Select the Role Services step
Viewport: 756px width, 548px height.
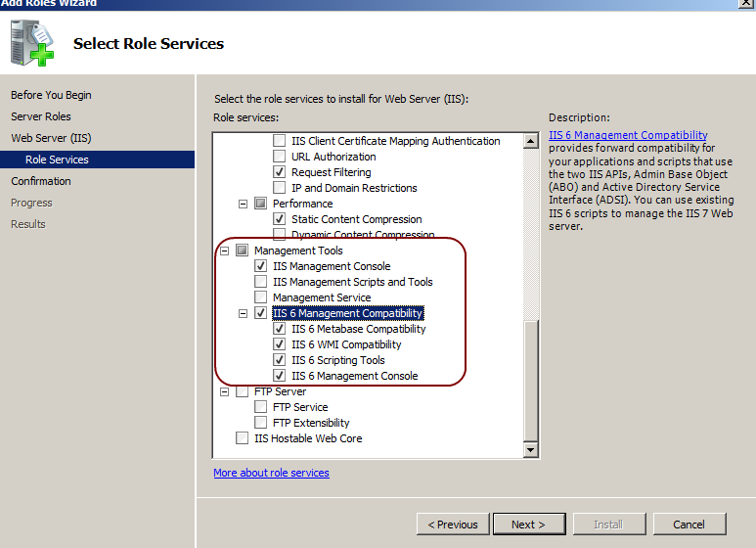tap(98, 160)
